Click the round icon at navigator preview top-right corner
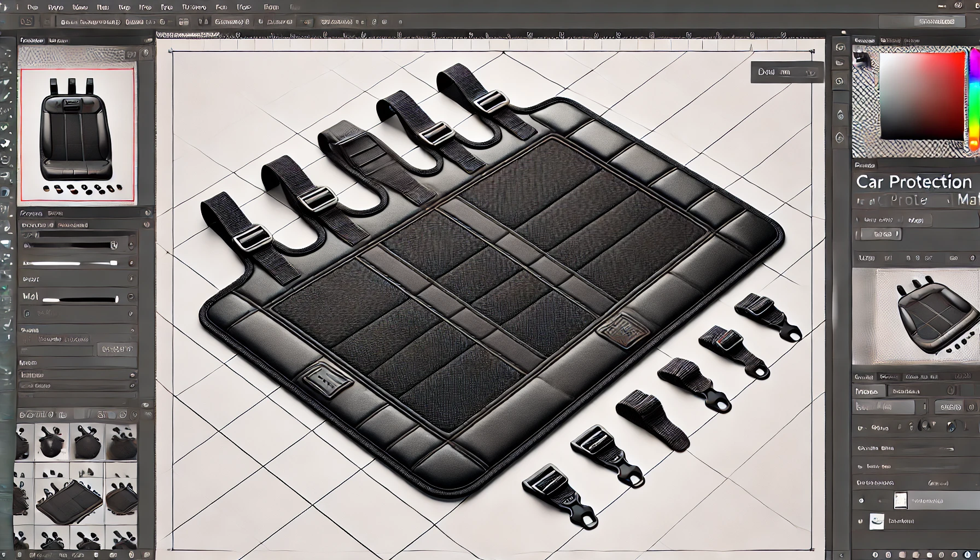Screen dimensions: 980x560 [145, 54]
